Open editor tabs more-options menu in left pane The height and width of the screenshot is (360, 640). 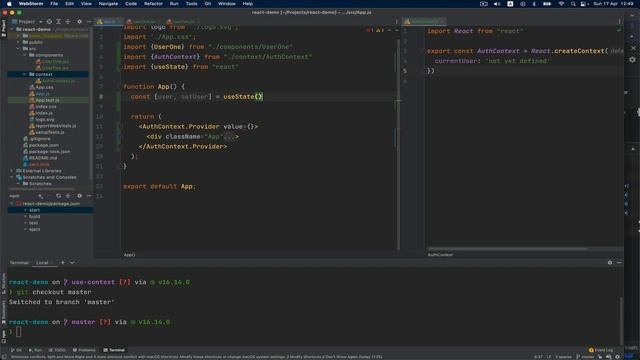pyautogui.click(x=396, y=22)
